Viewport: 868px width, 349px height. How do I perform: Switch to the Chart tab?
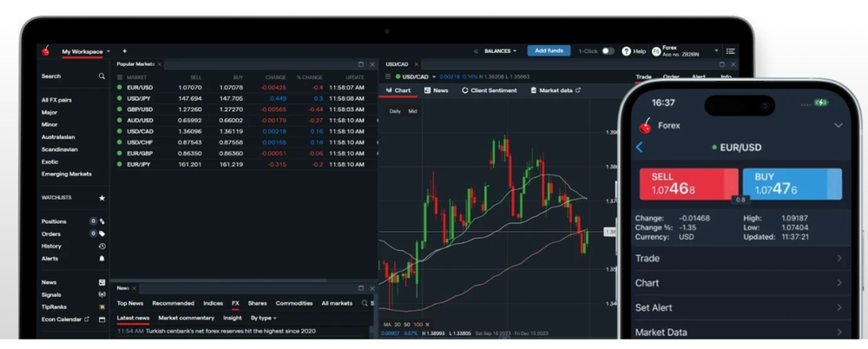[x=398, y=90]
